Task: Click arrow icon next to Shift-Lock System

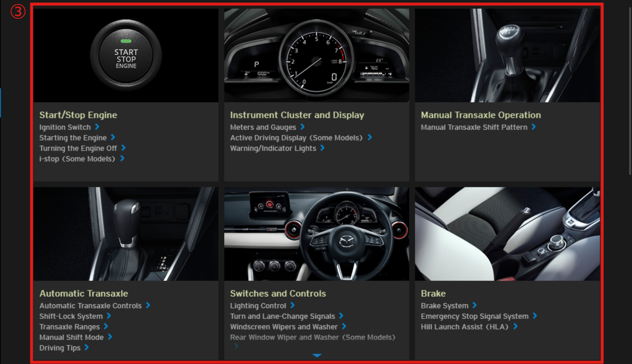Action: click(x=109, y=316)
